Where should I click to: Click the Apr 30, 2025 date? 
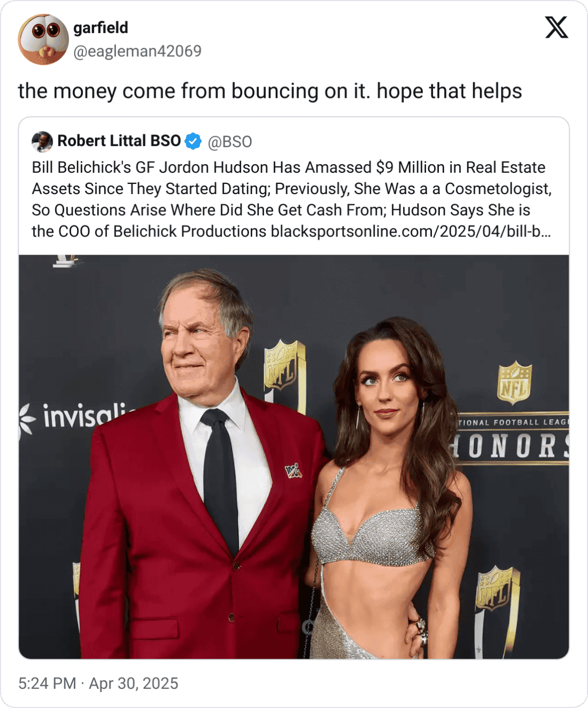click(x=134, y=683)
